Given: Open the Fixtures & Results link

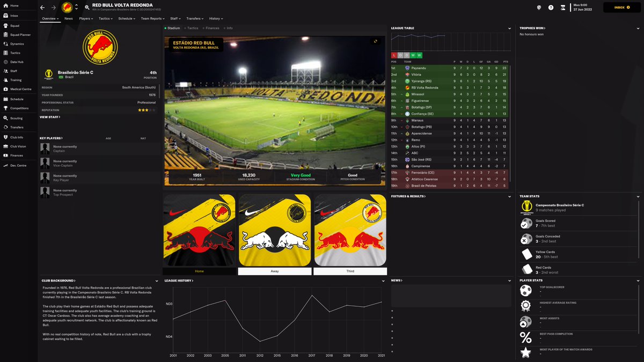Looking at the screenshot, I should pos(408,196).
